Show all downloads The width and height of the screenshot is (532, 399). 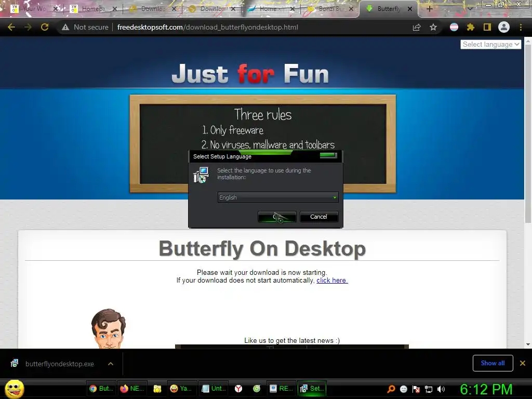493,363
